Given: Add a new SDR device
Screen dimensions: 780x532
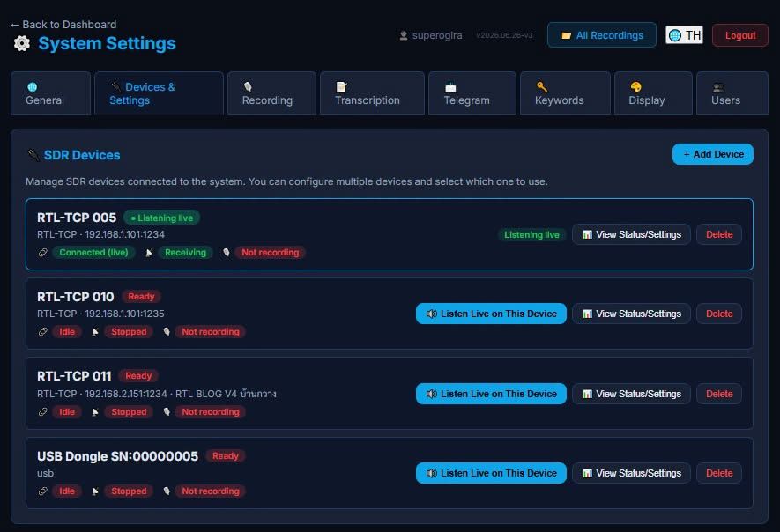Looking at the screenshot, I should pyautogui.click(x=713, y=154).
